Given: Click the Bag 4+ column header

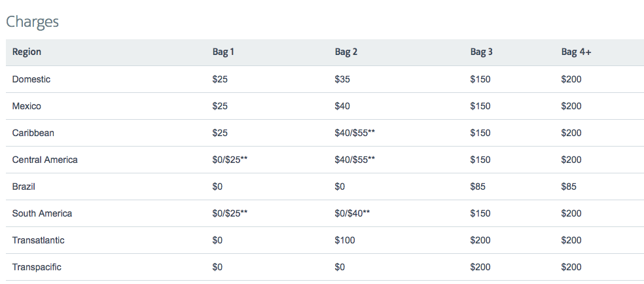Looking at the screenshot, I should point(576,52).
